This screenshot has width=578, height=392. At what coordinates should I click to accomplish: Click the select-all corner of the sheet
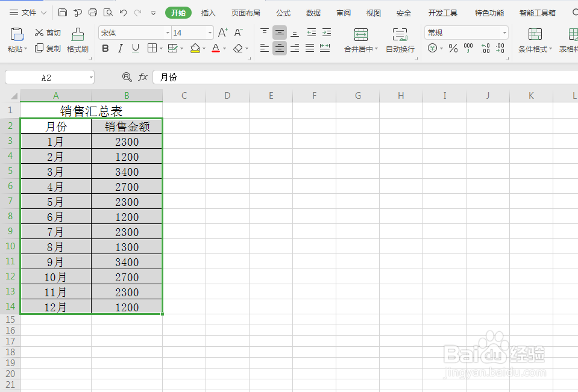(x=14, y=96)
